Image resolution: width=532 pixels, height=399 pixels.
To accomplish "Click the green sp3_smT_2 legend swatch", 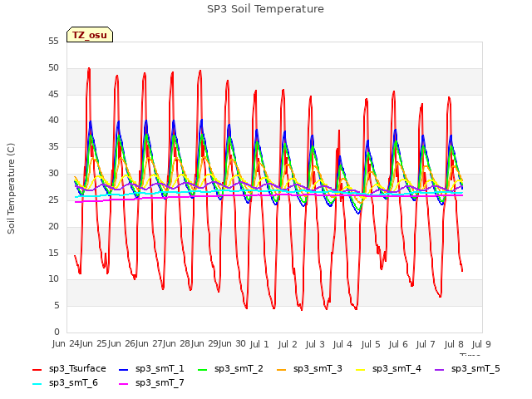I will pyautogui.click(x=203, y=369).
